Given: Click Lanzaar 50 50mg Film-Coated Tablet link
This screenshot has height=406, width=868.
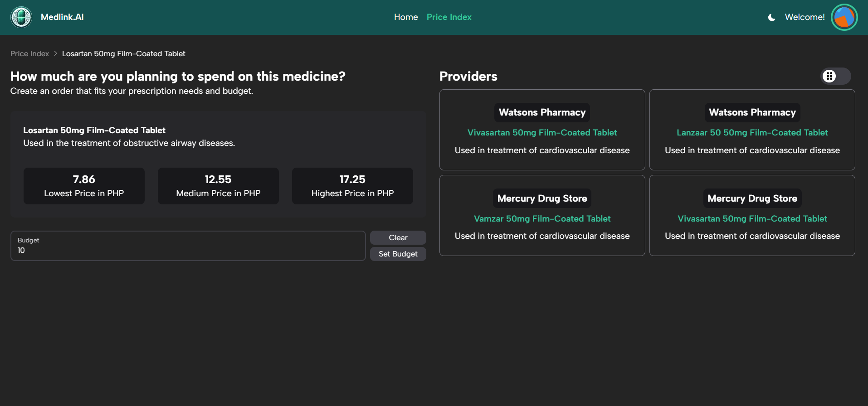Looking at the screenshot, I should tap(752, 133).
